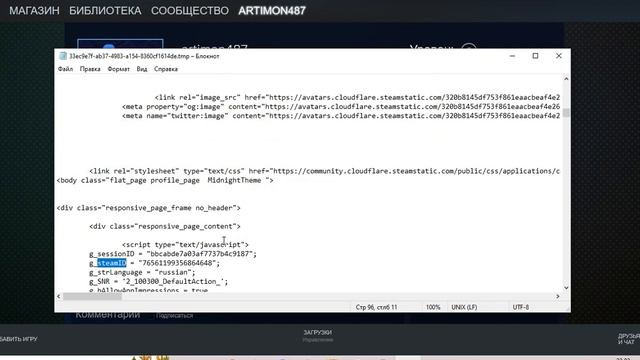The image size is (640, 360).
Task: Open the Справка menu in Notepad
Action: [x=166, y=69]
